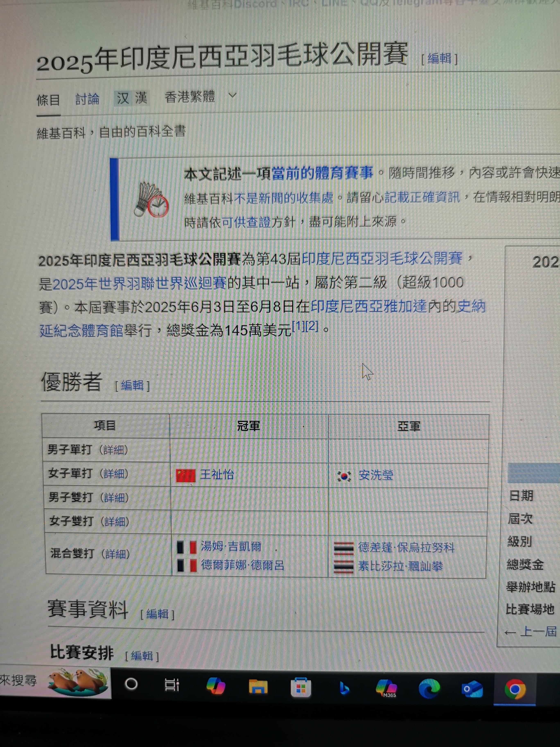Open the 可供查證 policy link
This screenshot has height=747, width=560.
click(x=246, y=222)
